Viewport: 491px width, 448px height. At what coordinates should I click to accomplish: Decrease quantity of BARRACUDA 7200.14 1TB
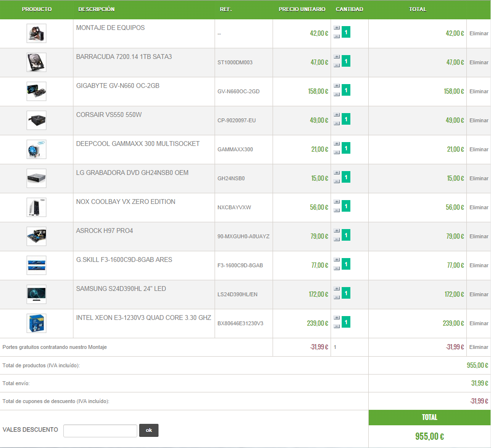coord(337,65)
